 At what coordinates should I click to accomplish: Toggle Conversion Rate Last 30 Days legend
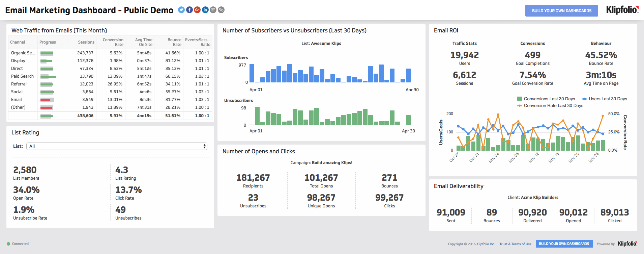(550, 106)
